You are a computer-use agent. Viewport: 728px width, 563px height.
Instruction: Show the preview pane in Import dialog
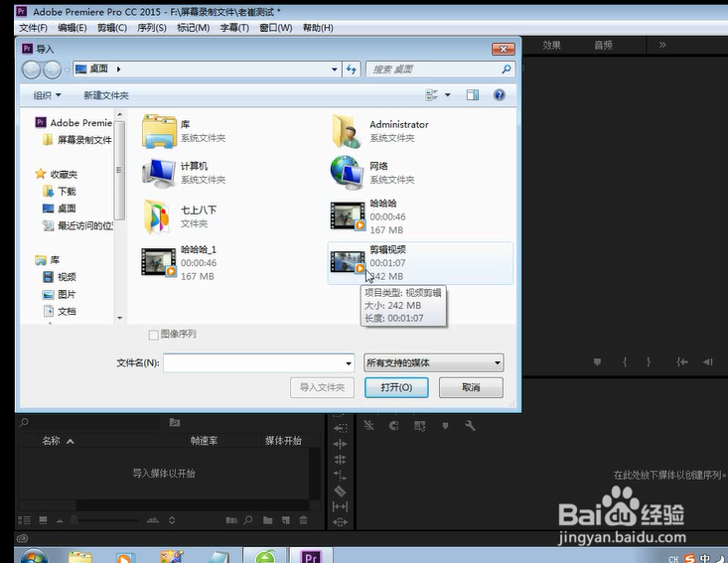[473, 95]
